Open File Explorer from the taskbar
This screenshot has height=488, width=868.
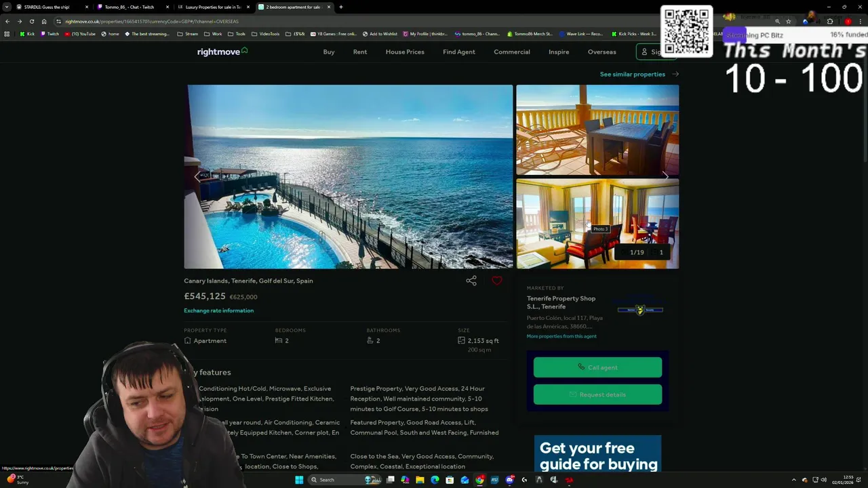[420, 480]
